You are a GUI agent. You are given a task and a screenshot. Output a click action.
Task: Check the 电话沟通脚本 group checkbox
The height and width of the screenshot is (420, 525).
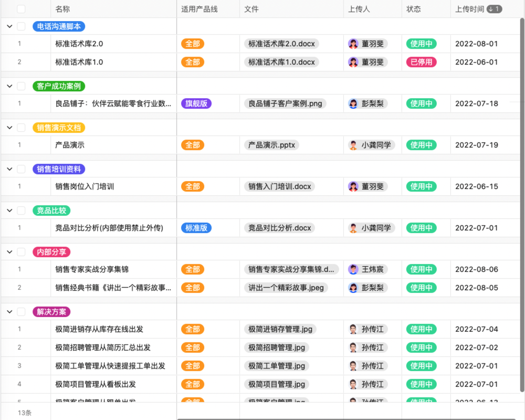pyautogui.click(x=22, y=26)
